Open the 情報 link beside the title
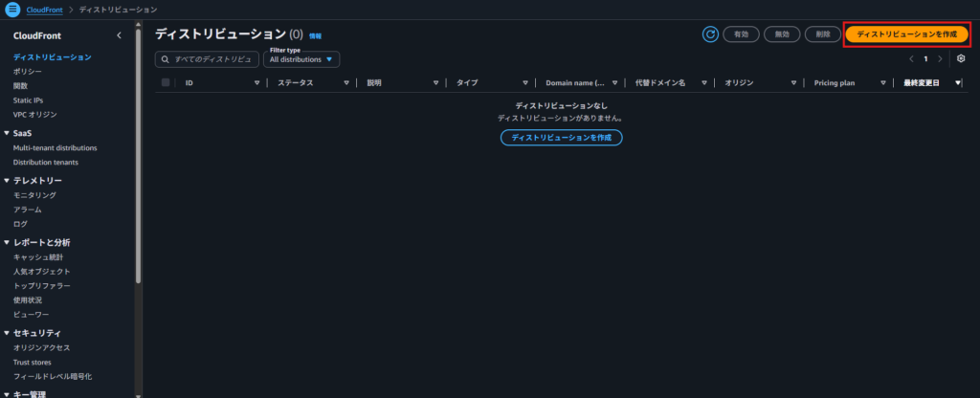 315,36
